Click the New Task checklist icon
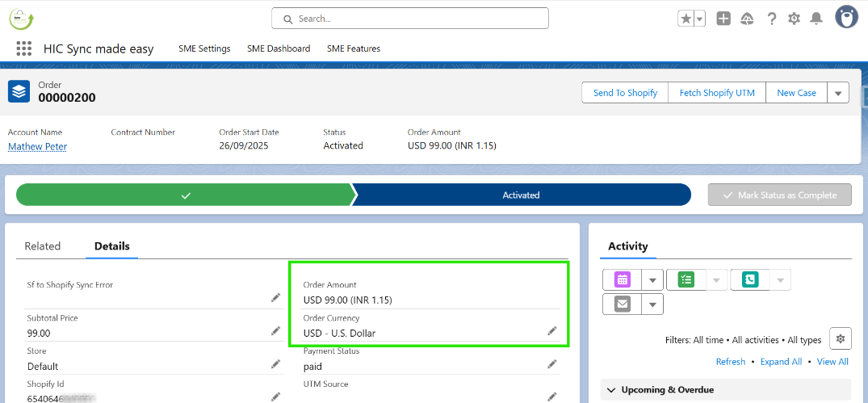 click(x=686, y=280)
